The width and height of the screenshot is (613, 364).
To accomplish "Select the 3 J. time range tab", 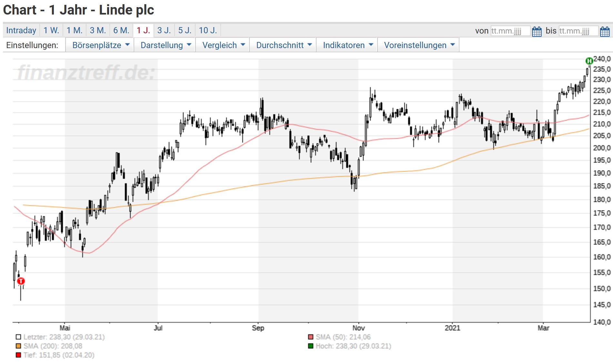I will [164, 30].
